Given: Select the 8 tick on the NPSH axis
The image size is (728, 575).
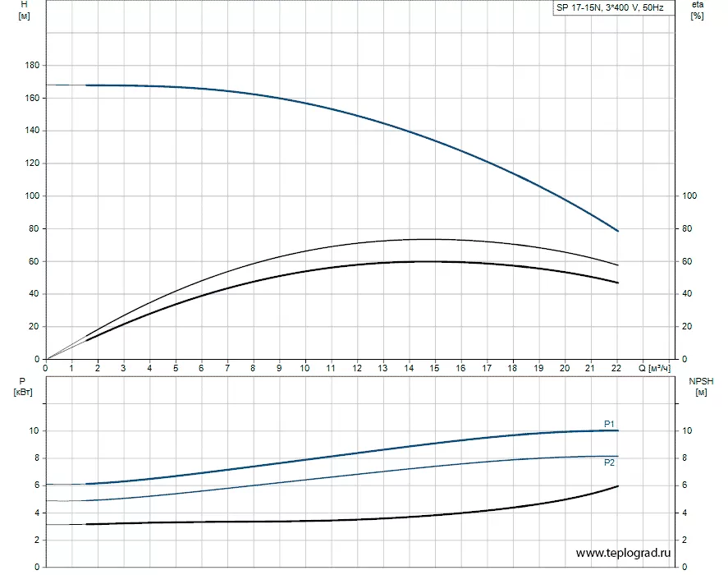Looking at the screenshot, I should pos(686,458).
